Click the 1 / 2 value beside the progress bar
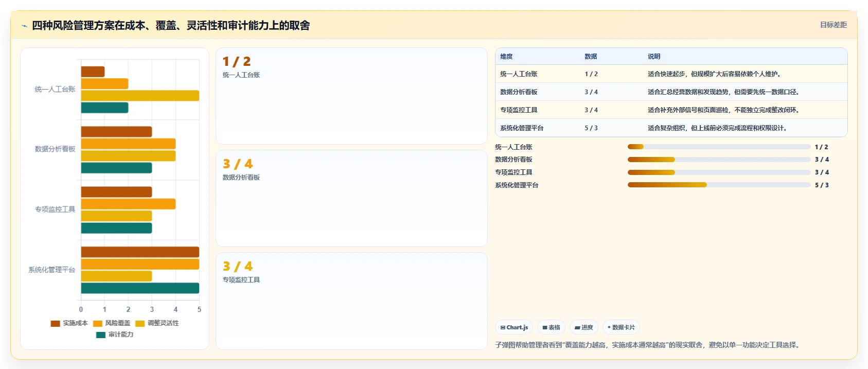The height and width of the screenshot is (369, 868). pyautogui.click(x=822, y=147)
